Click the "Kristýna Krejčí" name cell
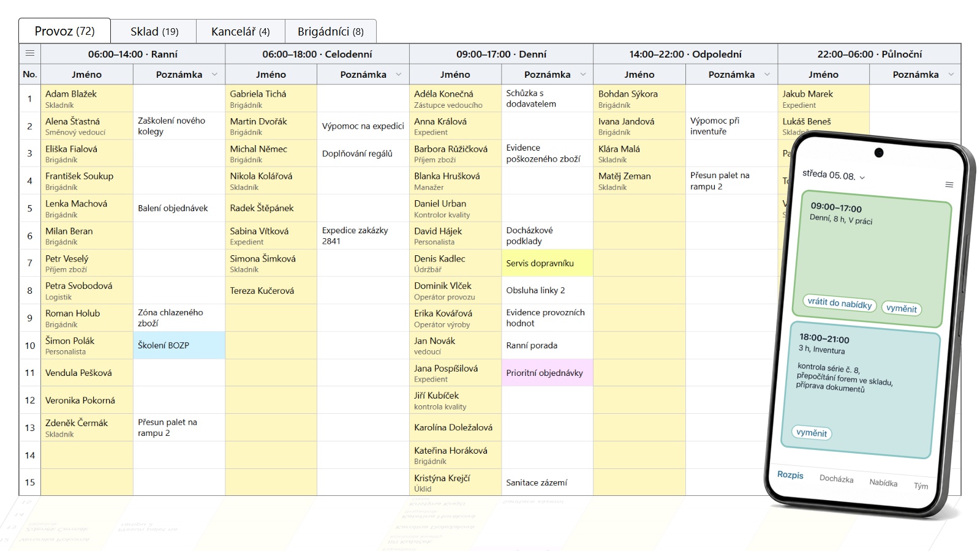This screenshot has height=551, width=980. [455, 482]
